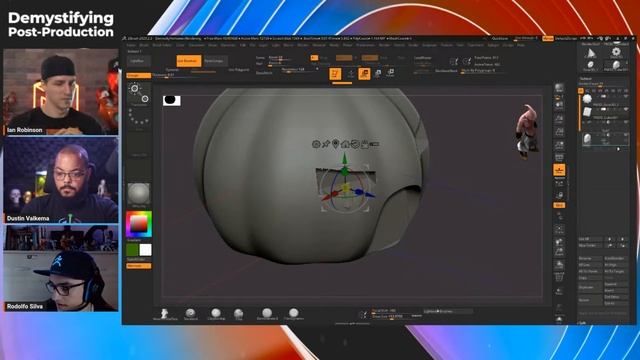Select the TrimDynamic brush in bottom shelf
The image size is (640, 360).
coord(293,314)
